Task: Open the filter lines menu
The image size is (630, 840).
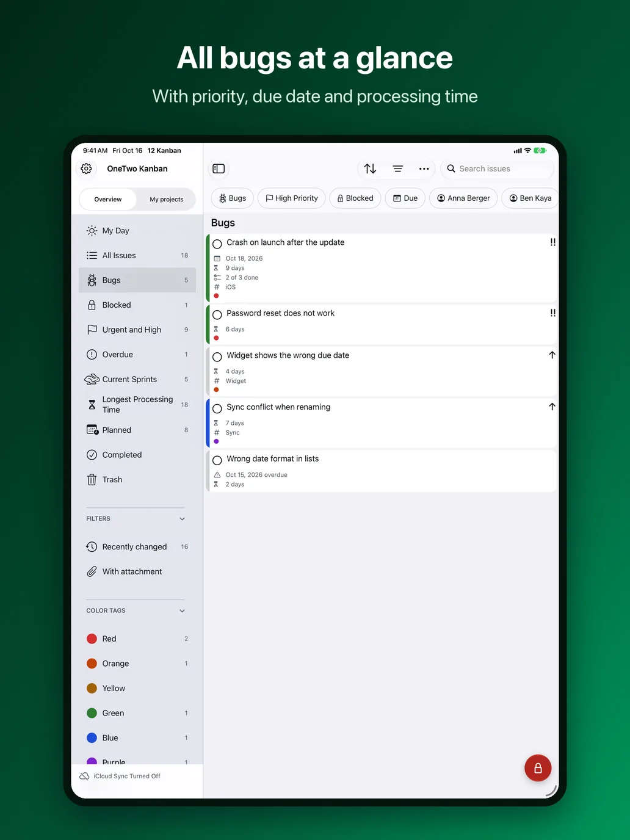Action: click(397, 168)
